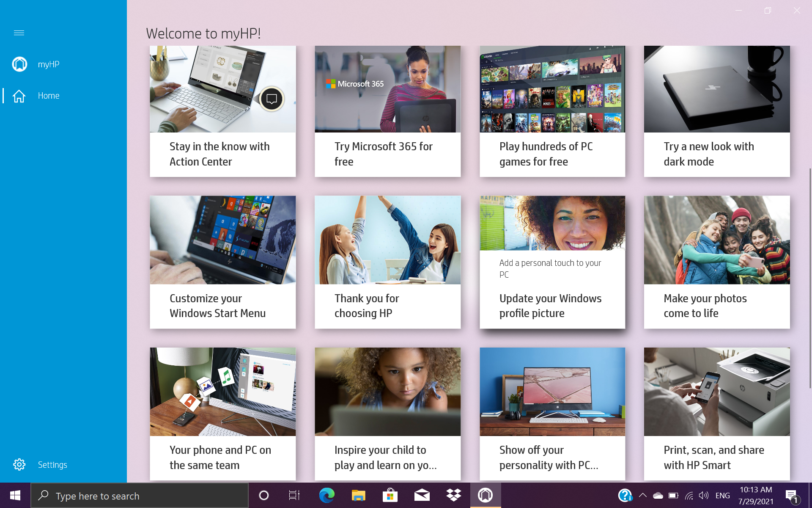Restore down the myHP window

point(768,11)
